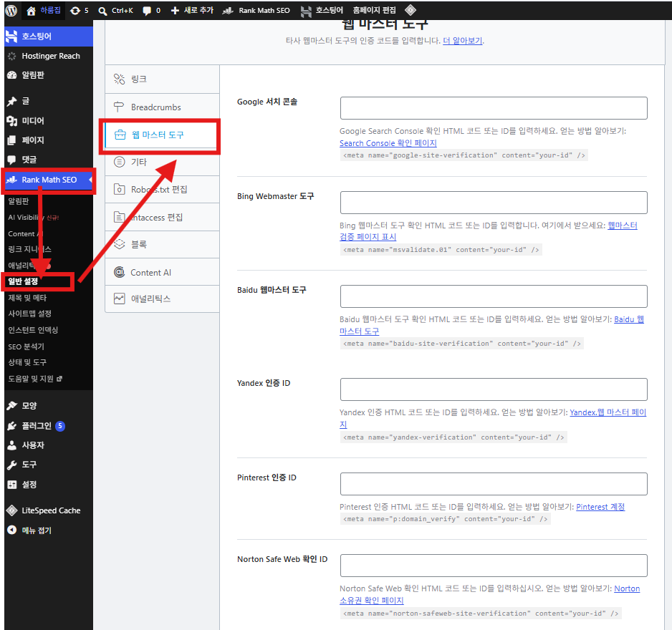Screen dimensions: 672x630
Task: Open the .htaccess 편집 tab
Action: 162,217
